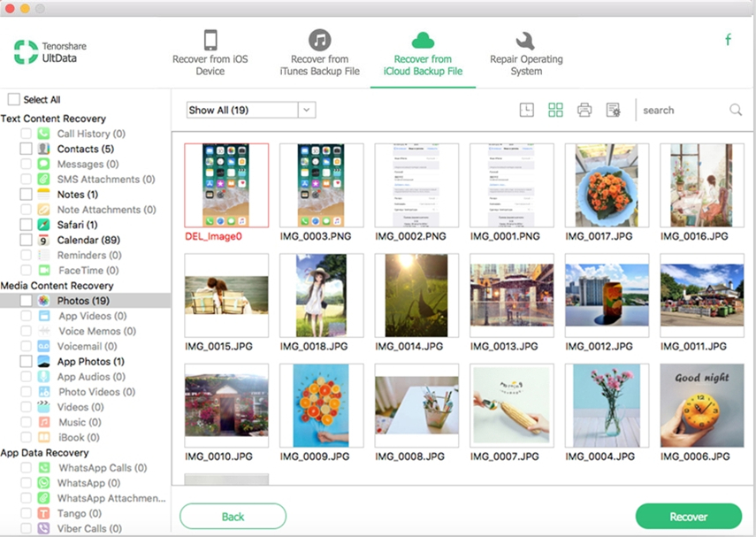Click the Back button

[233, 517]
